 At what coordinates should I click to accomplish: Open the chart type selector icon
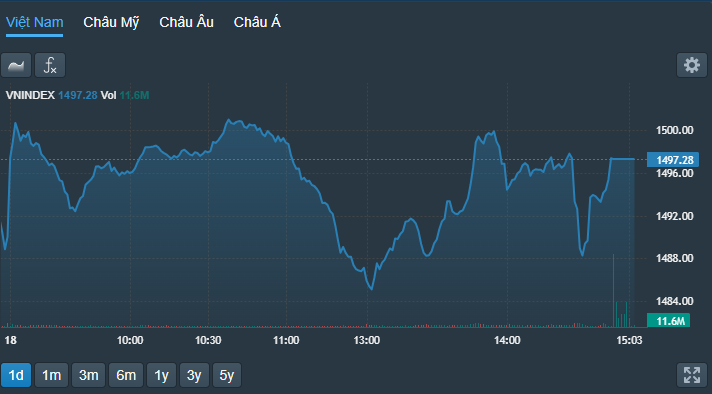click(16, 65)
